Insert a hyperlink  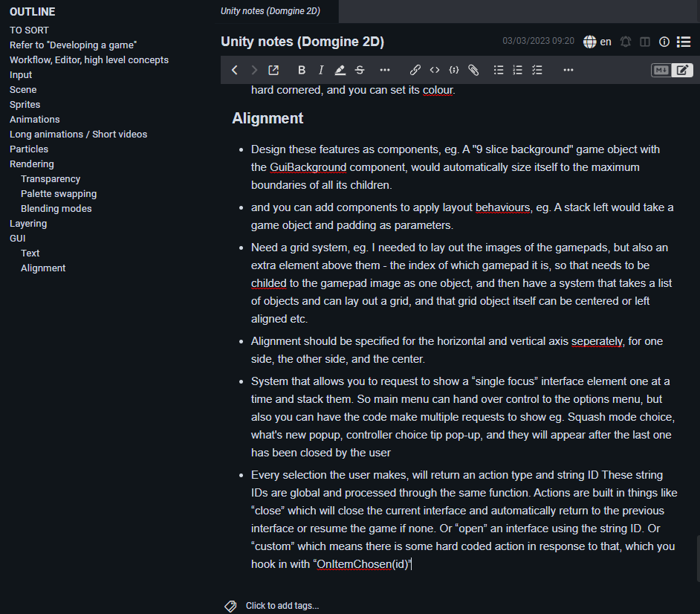(x=415, y=70)
